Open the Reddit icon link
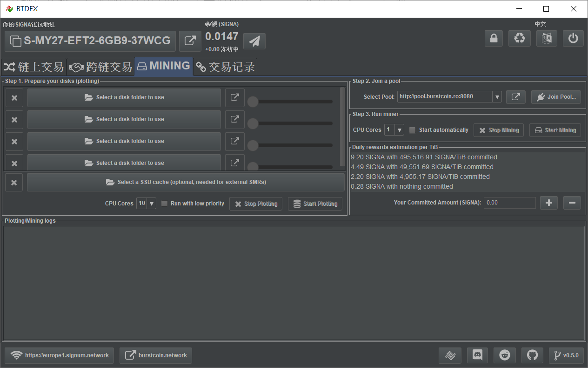 point(505,355)
